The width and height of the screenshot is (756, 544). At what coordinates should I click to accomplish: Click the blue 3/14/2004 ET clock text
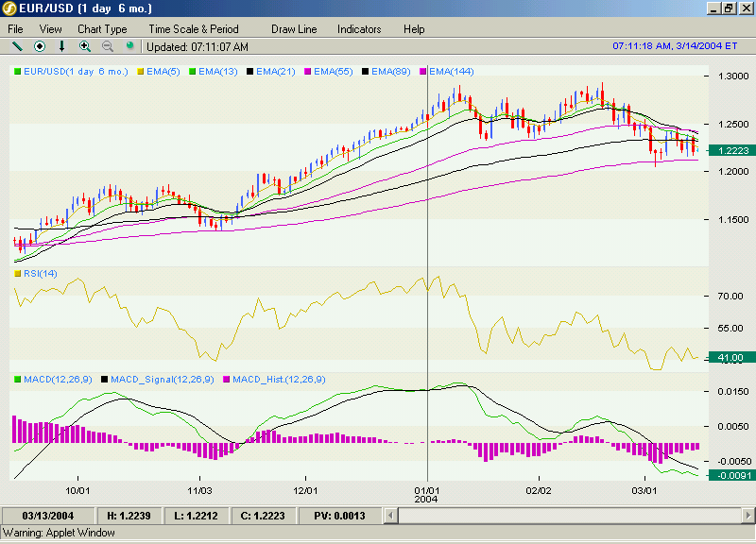tap(675, 45)
